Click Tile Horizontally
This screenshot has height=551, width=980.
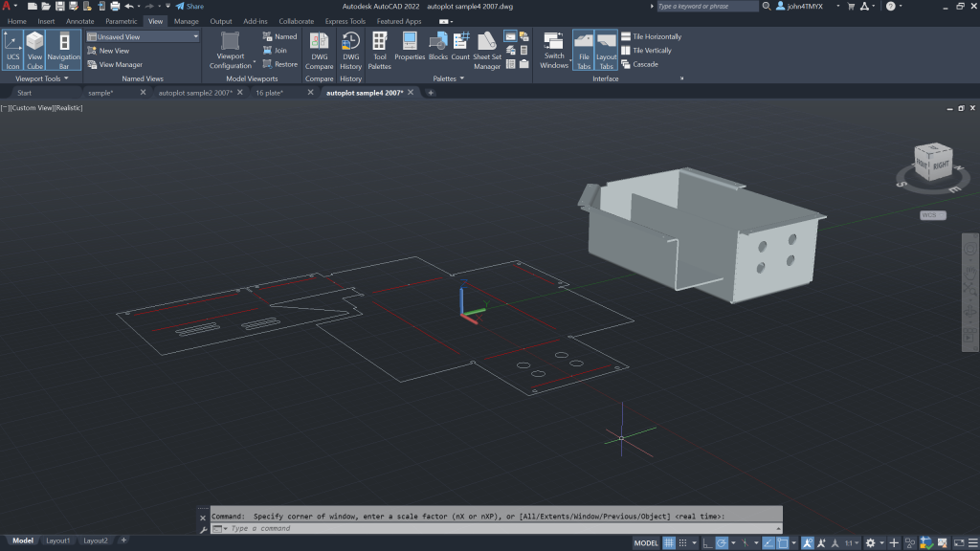click(x=657, y=36)
